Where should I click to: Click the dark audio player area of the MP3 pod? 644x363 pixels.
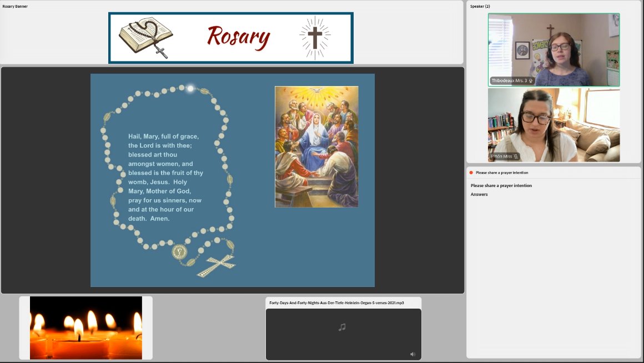343,334
